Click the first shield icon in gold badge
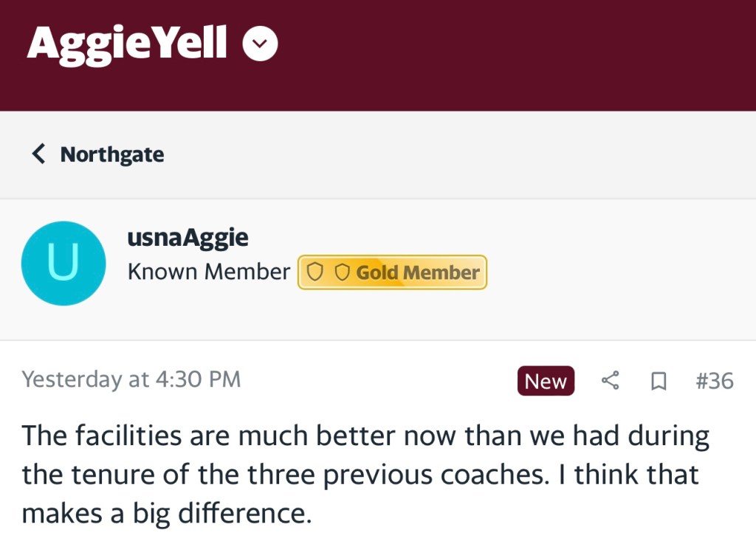Image resolution: width=756 pixels, height=544 pixels. [315, 273]
